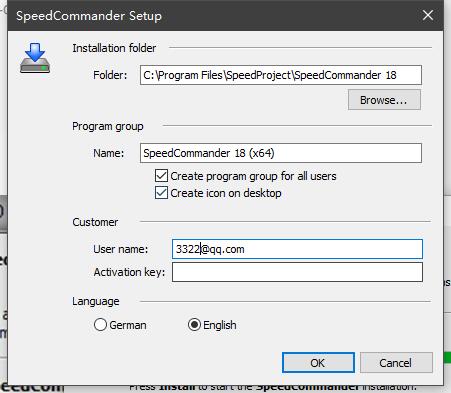Toggle Create icon on desktop checkbox

pos(161,193)
